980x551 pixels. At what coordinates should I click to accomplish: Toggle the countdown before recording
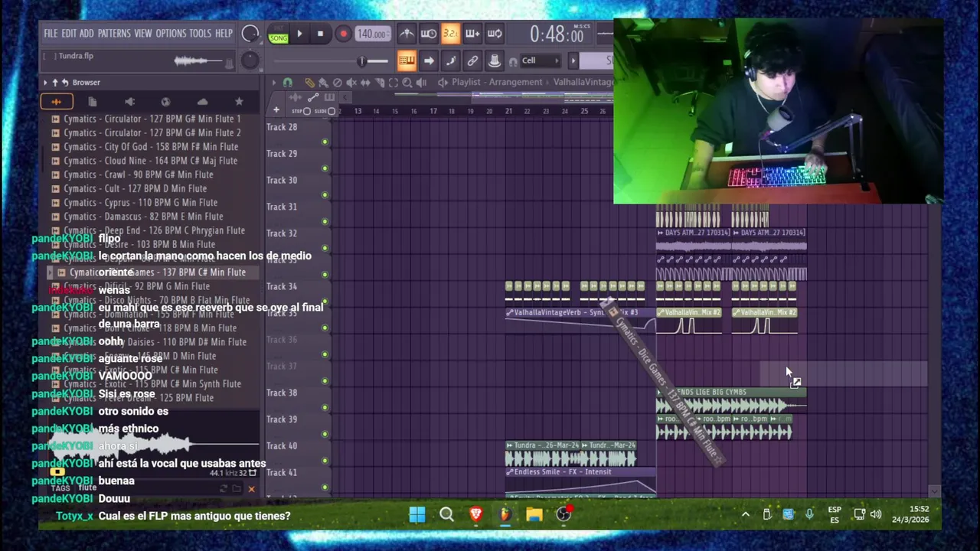click(x=450, y=34)
